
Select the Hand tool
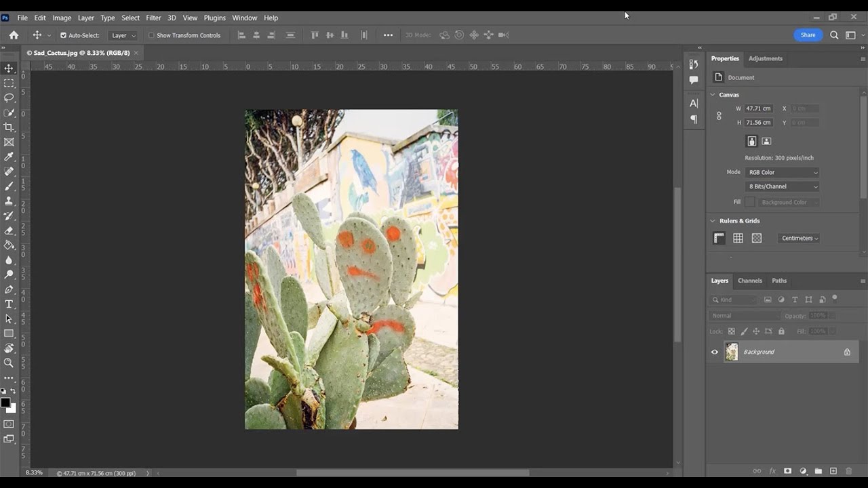point(9,348)
